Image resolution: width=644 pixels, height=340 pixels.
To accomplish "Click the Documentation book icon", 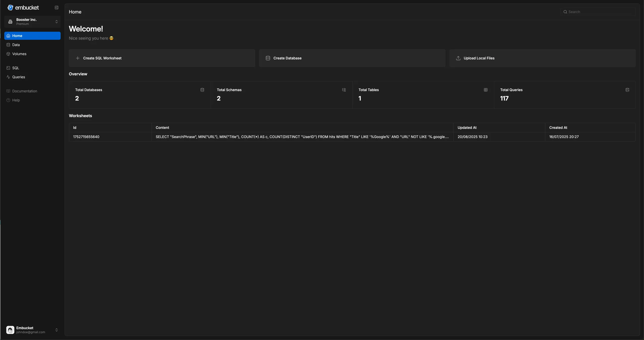I will click(8, 91).
